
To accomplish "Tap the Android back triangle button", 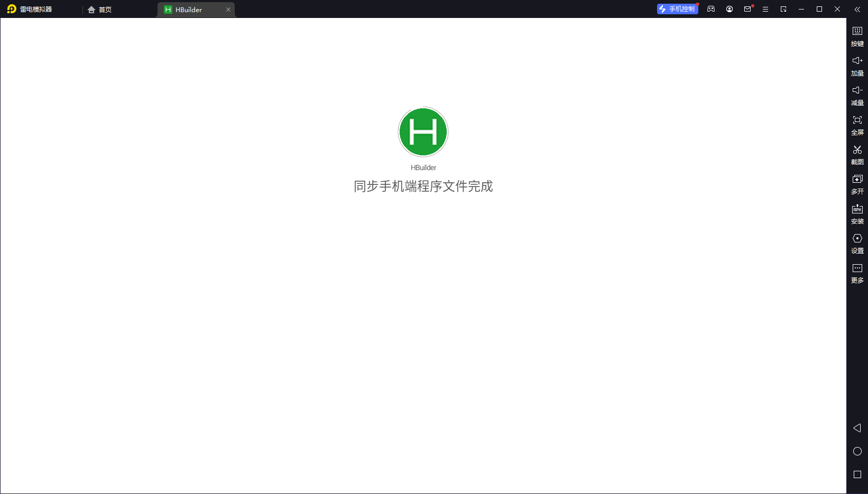I will pyautogui.click(x=857, y=428).
